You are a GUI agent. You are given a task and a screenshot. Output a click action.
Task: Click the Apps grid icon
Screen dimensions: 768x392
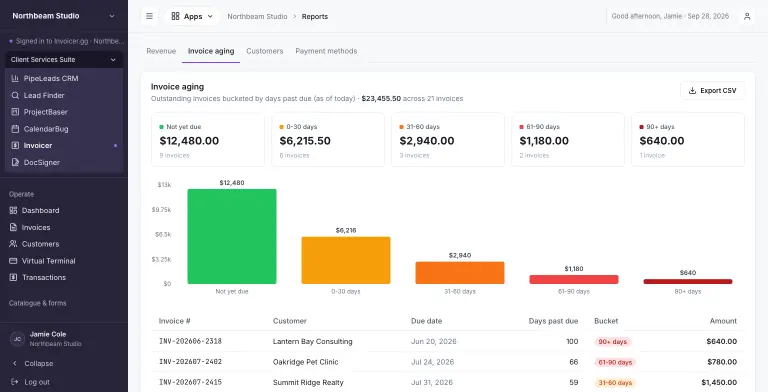175,16
